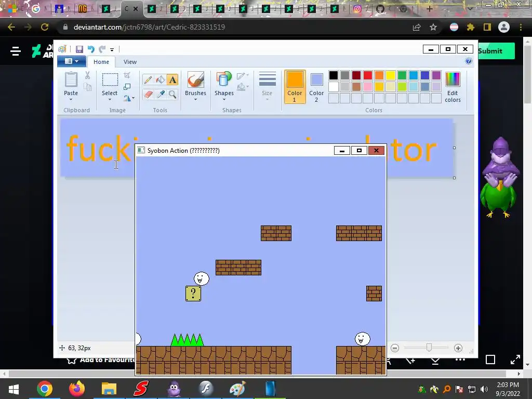Open the Size line thickness dropdown

(x=267, y=86)
